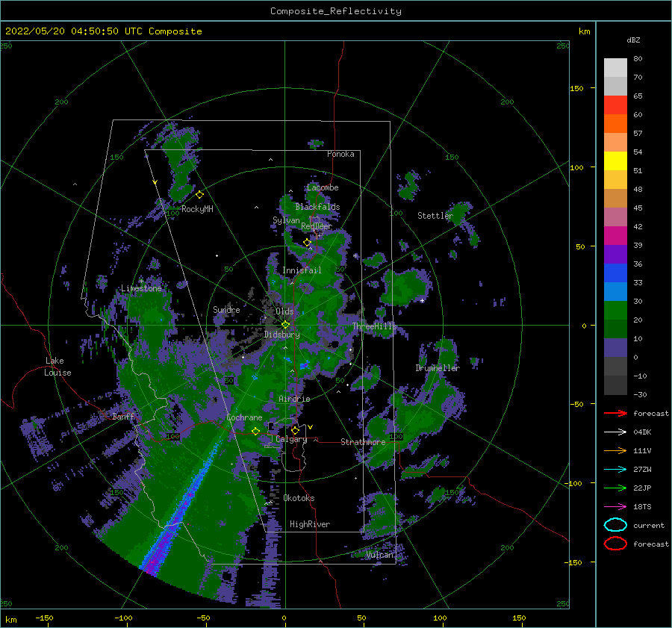The image size is (672, 628).
Task: Select the Drumheller label
Action: (x=438, y=368)
